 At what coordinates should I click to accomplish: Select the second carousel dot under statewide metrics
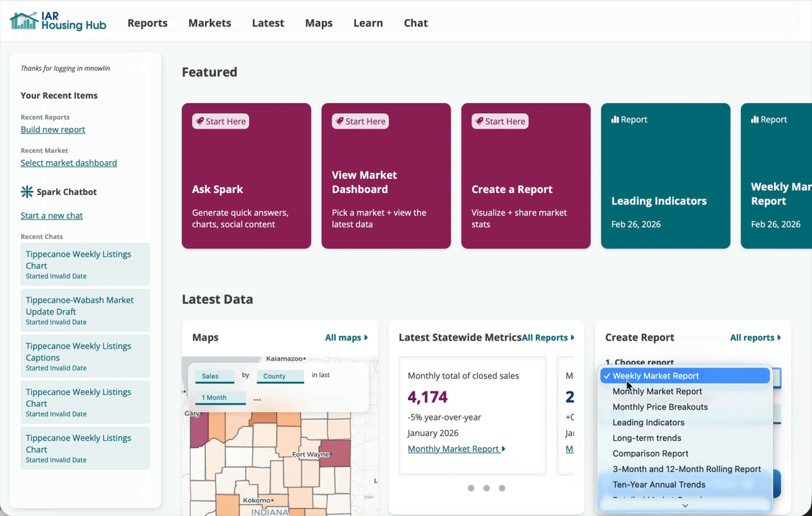click(487, 488)
